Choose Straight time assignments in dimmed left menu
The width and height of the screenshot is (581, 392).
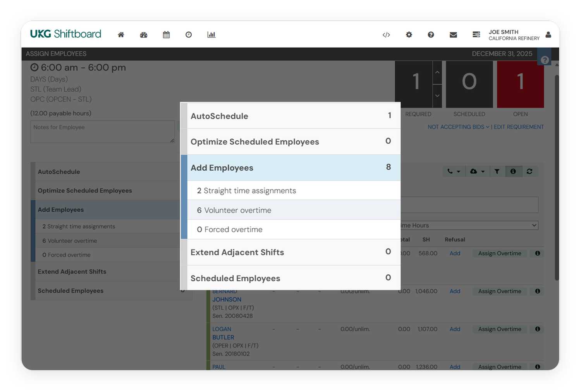[108, 226]
